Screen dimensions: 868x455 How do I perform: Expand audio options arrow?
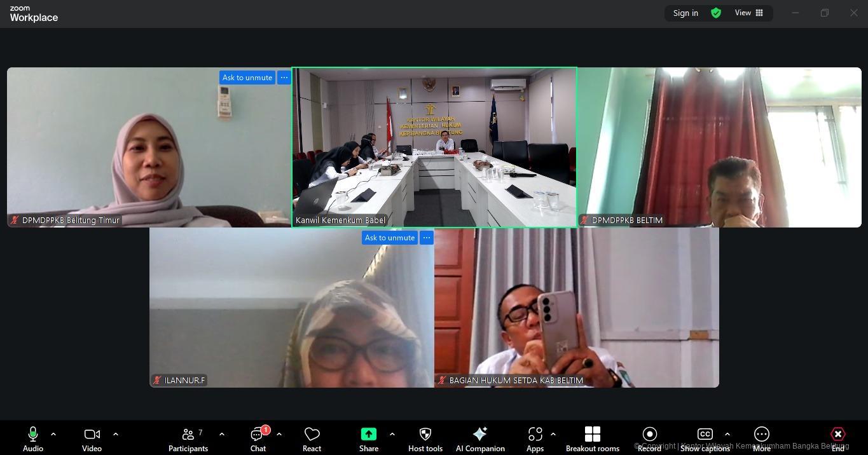pyautogui.click(x=53, y=434)
